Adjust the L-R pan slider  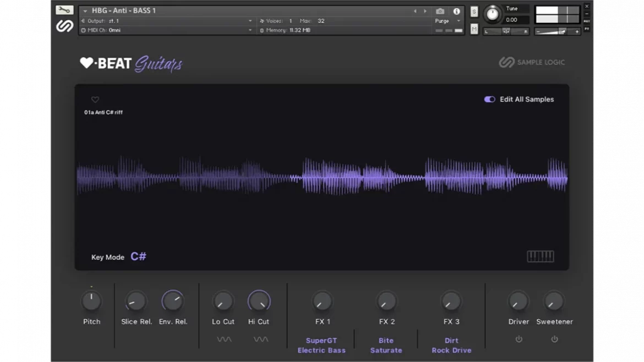(x=506, y=31)
